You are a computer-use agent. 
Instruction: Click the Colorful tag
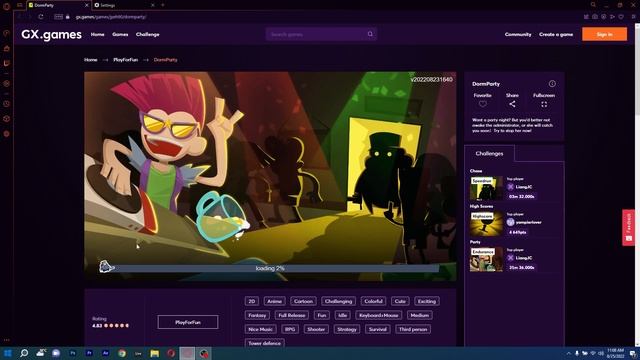pyautogui.click(x=373, y=301)
